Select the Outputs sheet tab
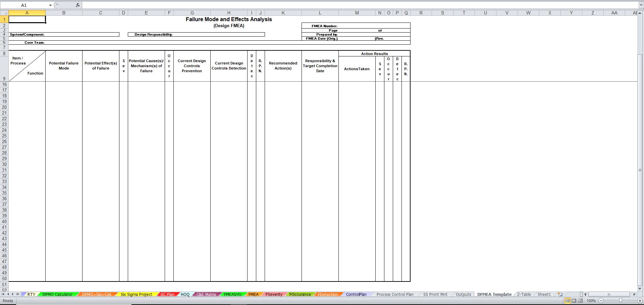This screenshot has height=305, width=644. tap(463, 295)
